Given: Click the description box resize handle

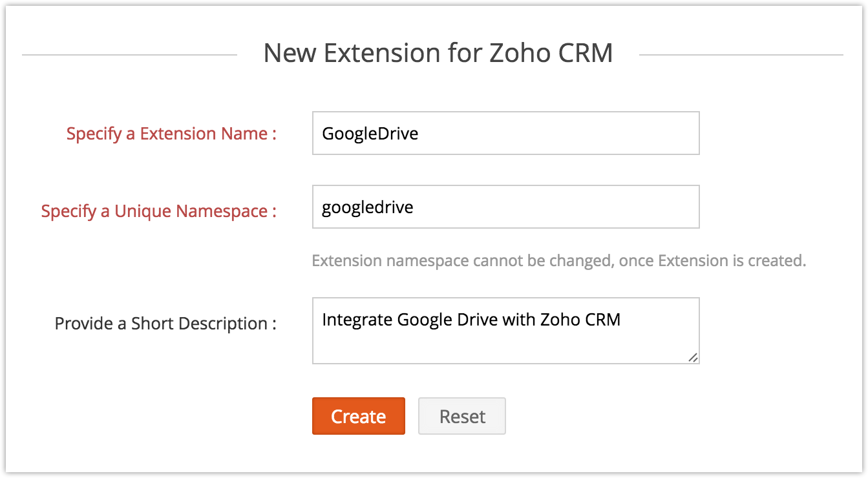Looking at the screenshot, I should (x=692, y=357).
